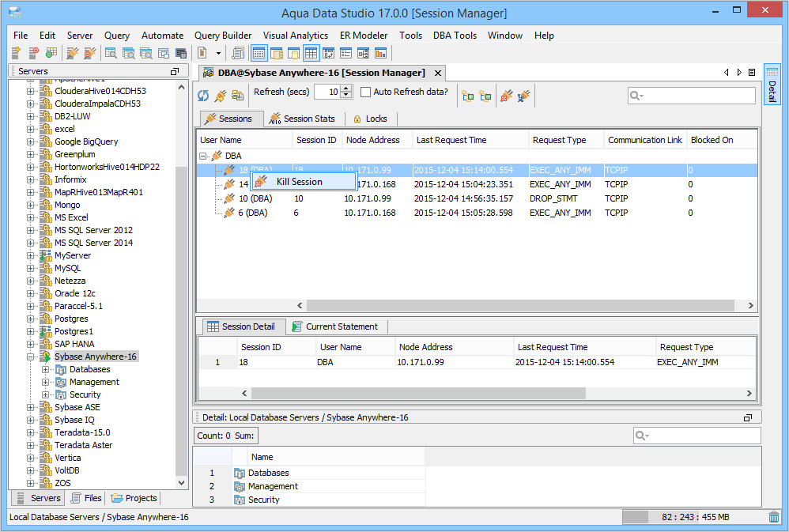Select session row 6 (DBA)
The height and width of the screenshot is (532, 789).
click(477, 213)
